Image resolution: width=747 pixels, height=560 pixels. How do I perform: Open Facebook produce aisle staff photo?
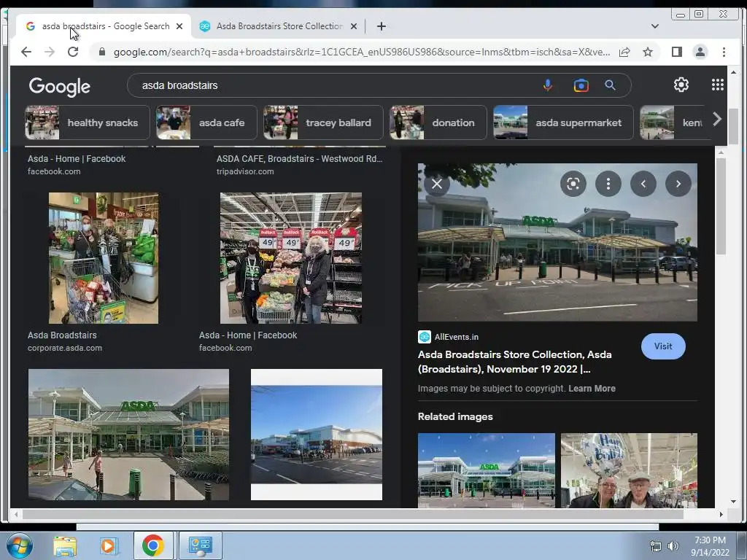pyautogui.click(x=290, y=258)
